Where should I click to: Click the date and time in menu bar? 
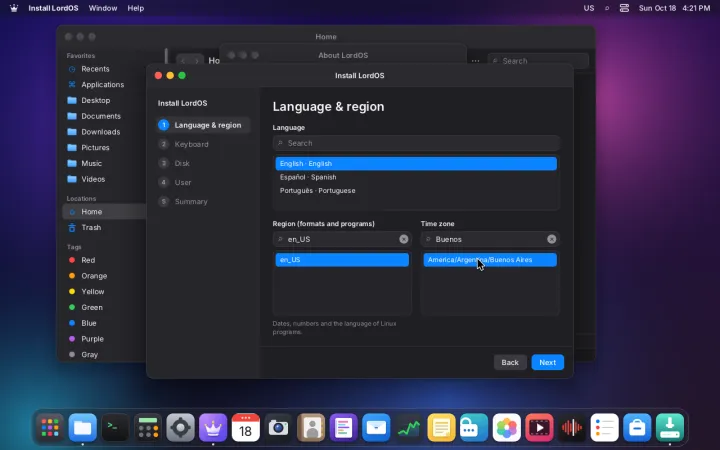(x=674, y=8)
